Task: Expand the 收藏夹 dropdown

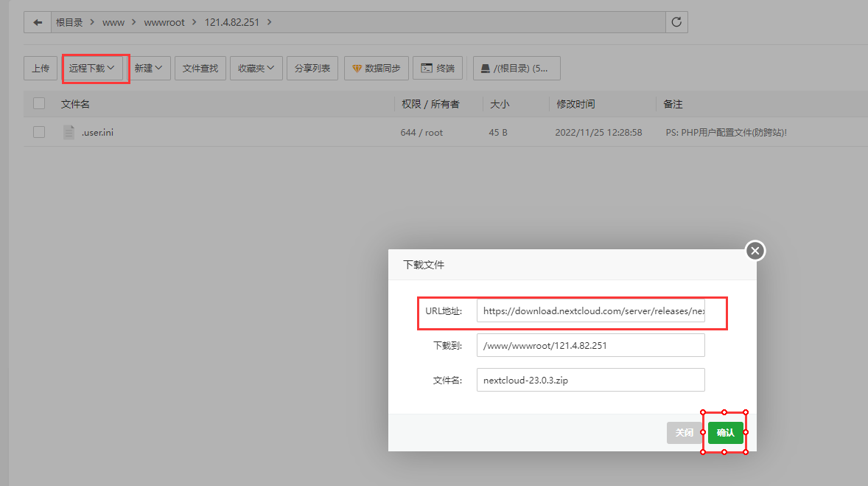Action: click(256, 68)
